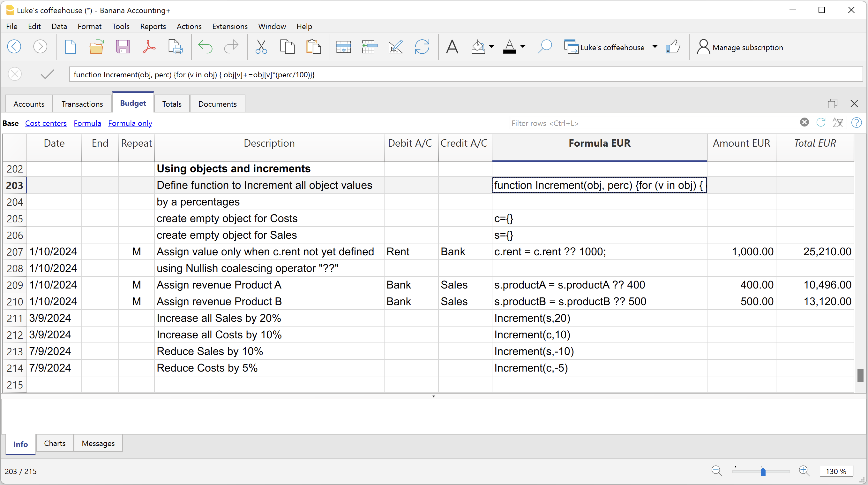
Task: Open the Print preview icon
Action: tap(175, 47)
